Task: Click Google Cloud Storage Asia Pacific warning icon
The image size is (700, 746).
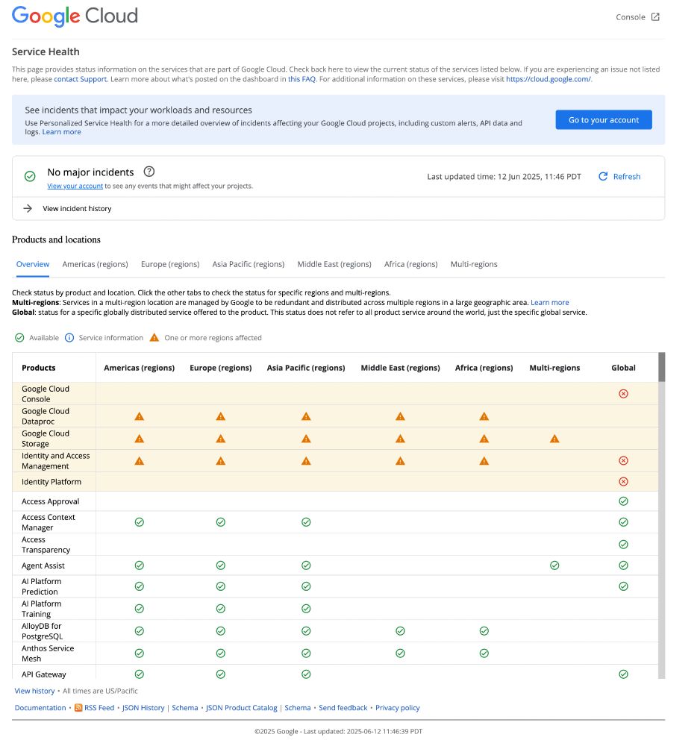Action: (306, 439)
